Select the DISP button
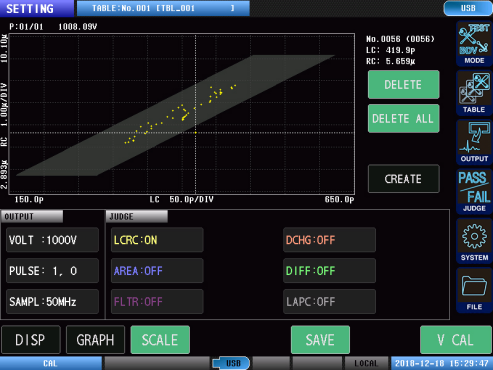493x370 pixels. click(31, 340)
